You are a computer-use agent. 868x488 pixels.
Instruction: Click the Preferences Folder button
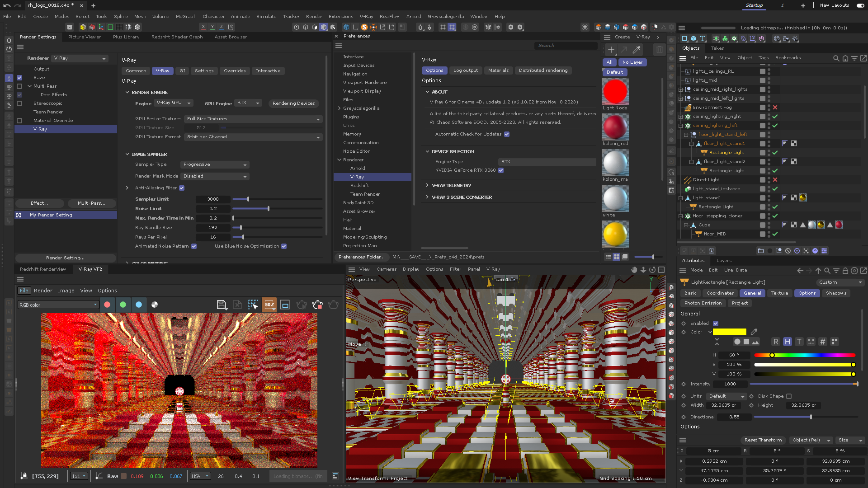361,257
